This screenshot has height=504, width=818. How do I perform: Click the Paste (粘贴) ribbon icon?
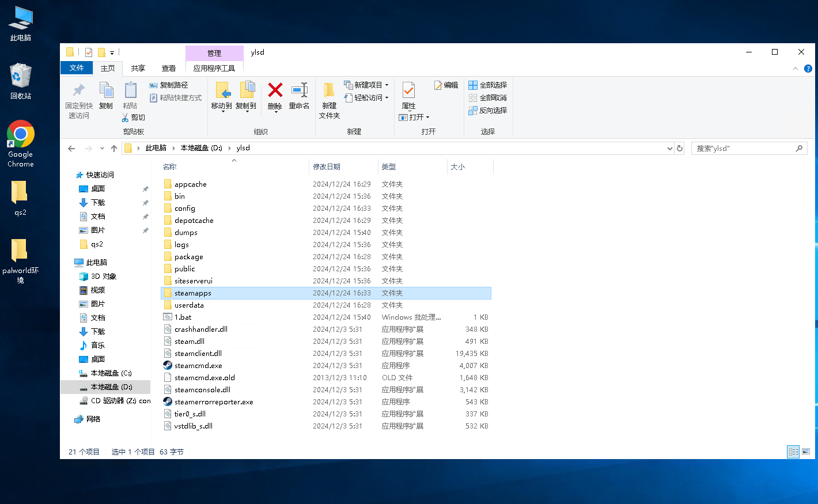click(130, 90)
